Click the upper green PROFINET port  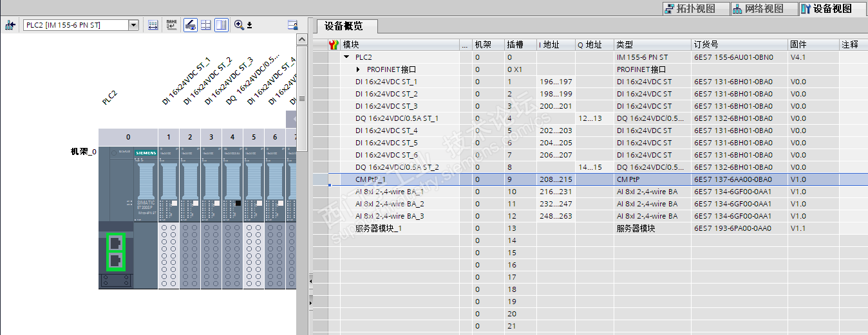(x=115, y=242)
